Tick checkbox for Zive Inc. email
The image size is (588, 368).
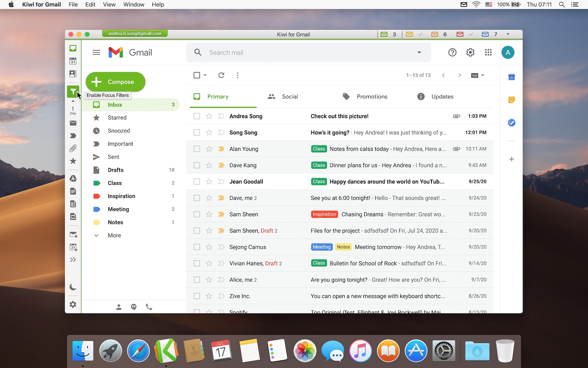coord(197,296)
